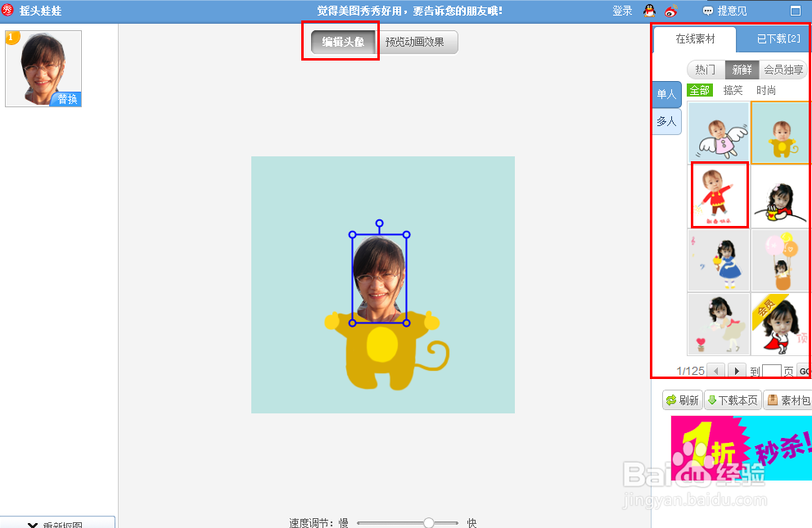Open the 提意见 feedback link
The height and width of the screenshot is (528, 812).
725,11
